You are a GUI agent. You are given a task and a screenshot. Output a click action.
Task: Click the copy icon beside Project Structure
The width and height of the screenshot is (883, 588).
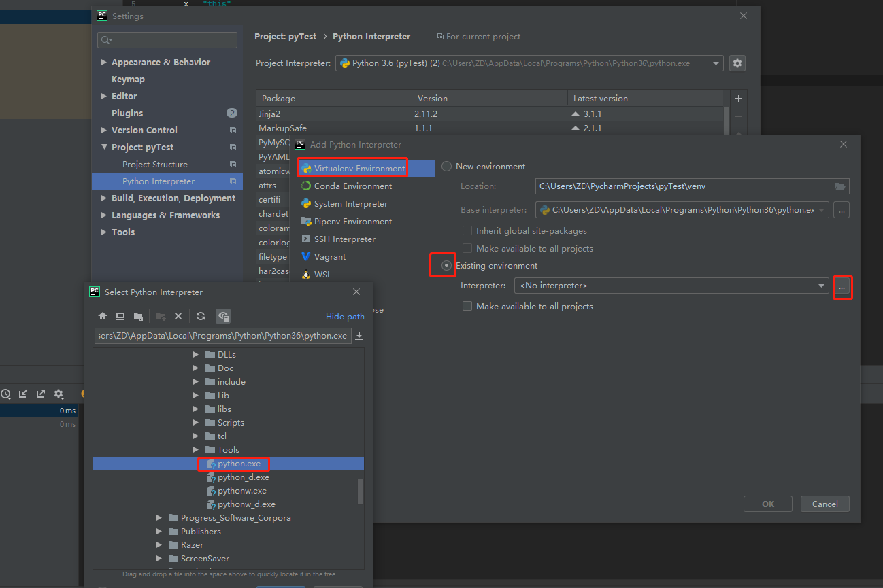[x=233, y=165]
